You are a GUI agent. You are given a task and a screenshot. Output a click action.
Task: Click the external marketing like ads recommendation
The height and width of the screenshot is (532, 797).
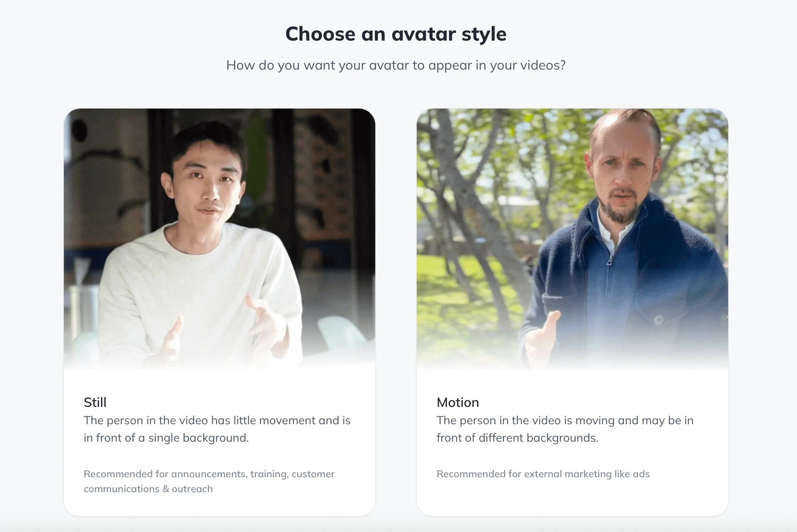coord(543,474)
